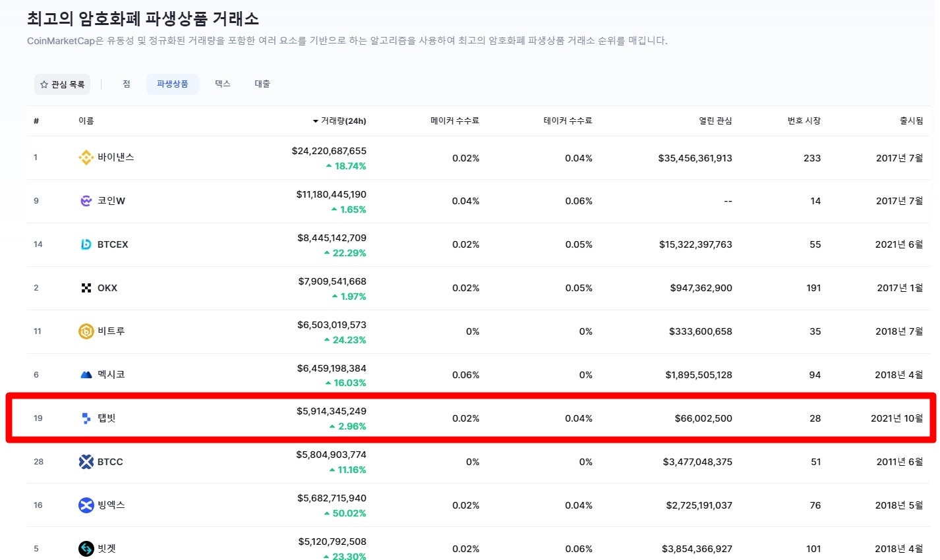Sort by the 이름 column header

[86, 121]
